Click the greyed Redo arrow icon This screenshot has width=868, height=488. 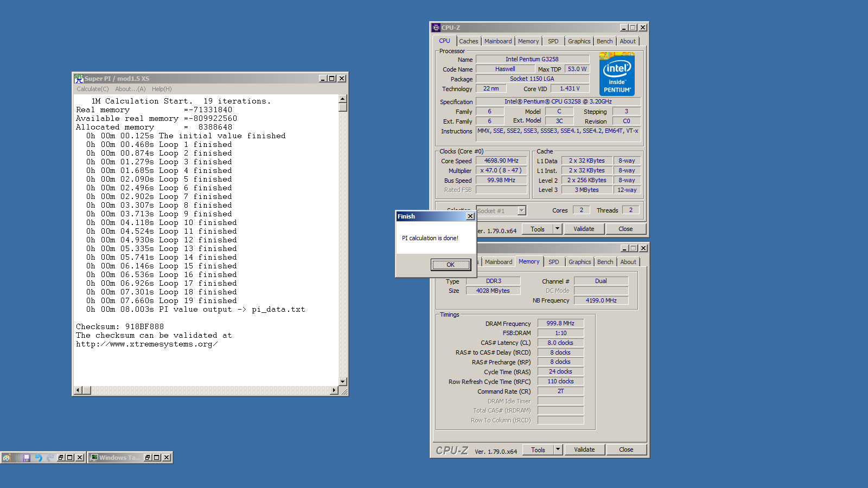click(x=50, y=458)
